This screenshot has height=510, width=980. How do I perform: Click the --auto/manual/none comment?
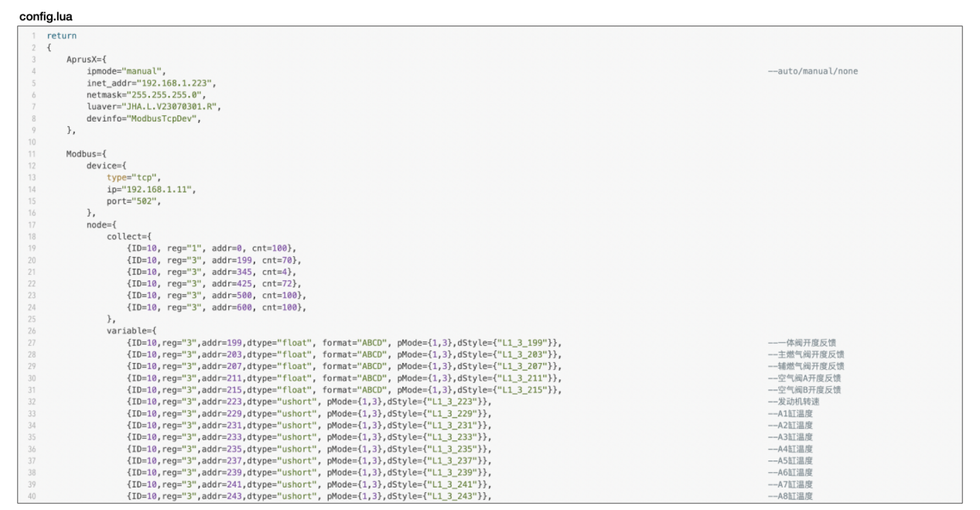click(x=812, y=71)
